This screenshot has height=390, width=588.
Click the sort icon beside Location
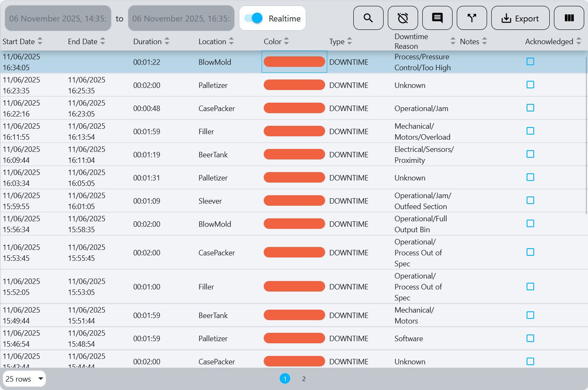(231, 41)
